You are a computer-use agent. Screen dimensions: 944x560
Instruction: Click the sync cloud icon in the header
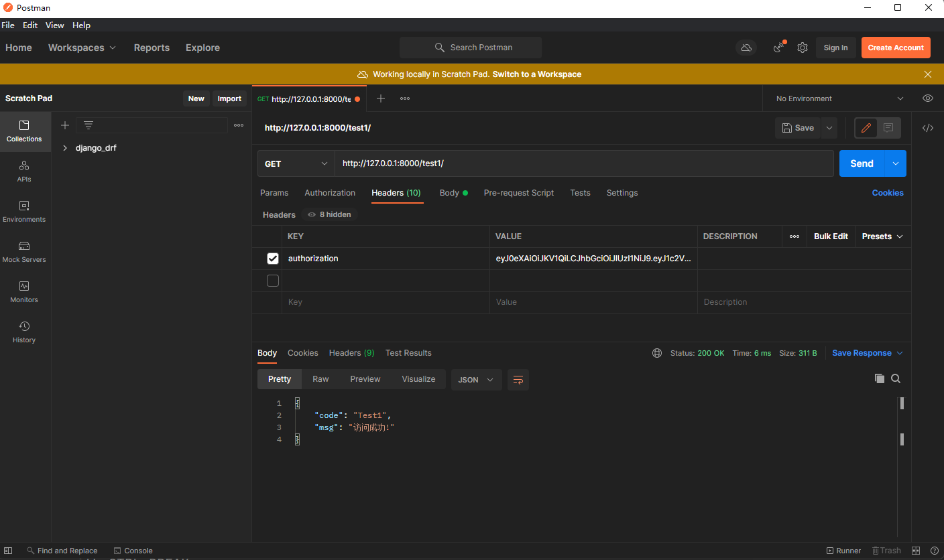coord(746,48)
